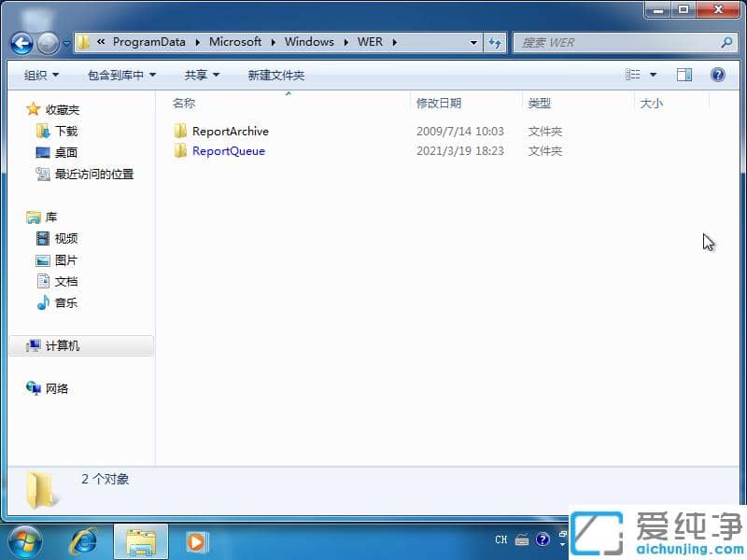Click the change view layout icon
The width and height of the screenshot is (747, 560).
(x=633, y=74)
